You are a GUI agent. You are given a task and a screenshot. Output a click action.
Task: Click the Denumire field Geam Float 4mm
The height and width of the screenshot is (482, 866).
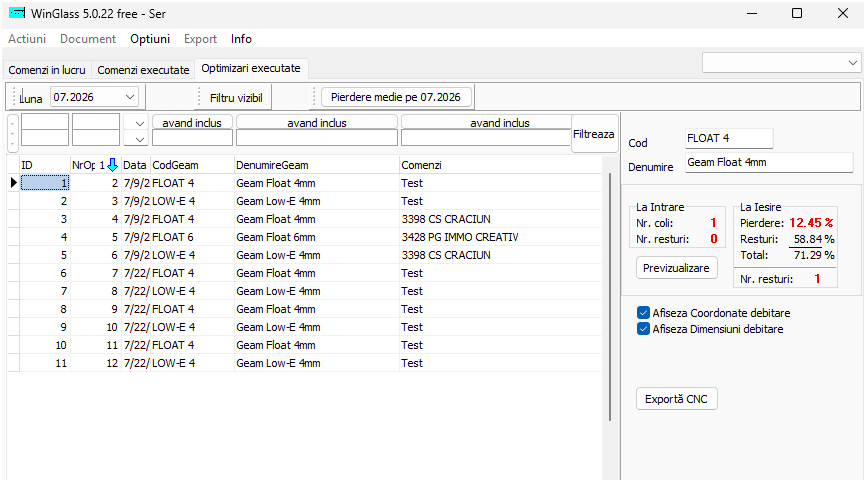click(x=769, y=162)
